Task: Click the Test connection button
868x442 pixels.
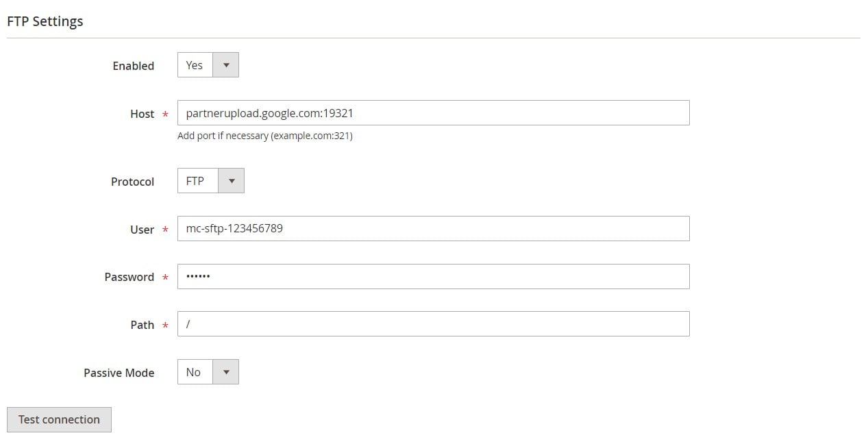Action: pos(59,419)
